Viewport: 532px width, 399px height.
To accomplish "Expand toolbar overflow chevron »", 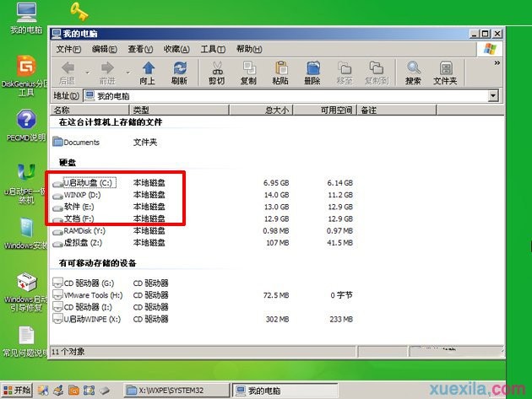I will [x=497, y=62].
